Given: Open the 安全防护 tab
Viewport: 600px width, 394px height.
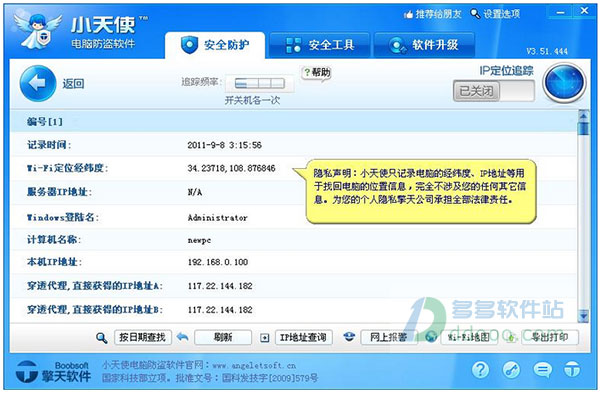Looking at the screenshot, I should tap(215, 45).
